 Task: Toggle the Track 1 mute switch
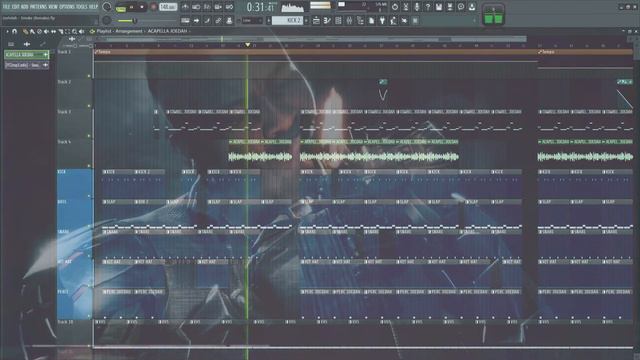point(89,76)
